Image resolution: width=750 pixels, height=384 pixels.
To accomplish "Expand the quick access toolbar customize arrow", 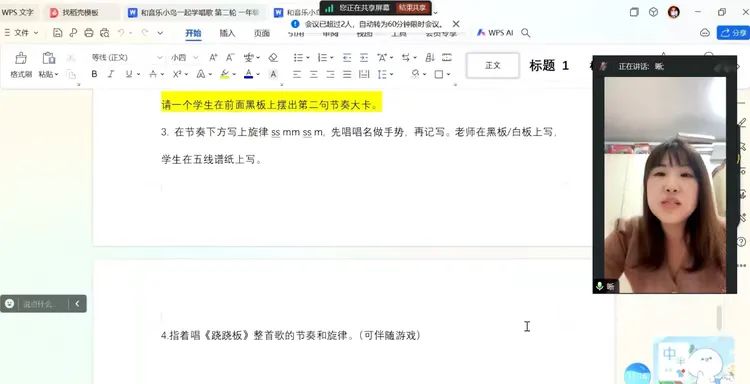I will [x=160, y=33].
